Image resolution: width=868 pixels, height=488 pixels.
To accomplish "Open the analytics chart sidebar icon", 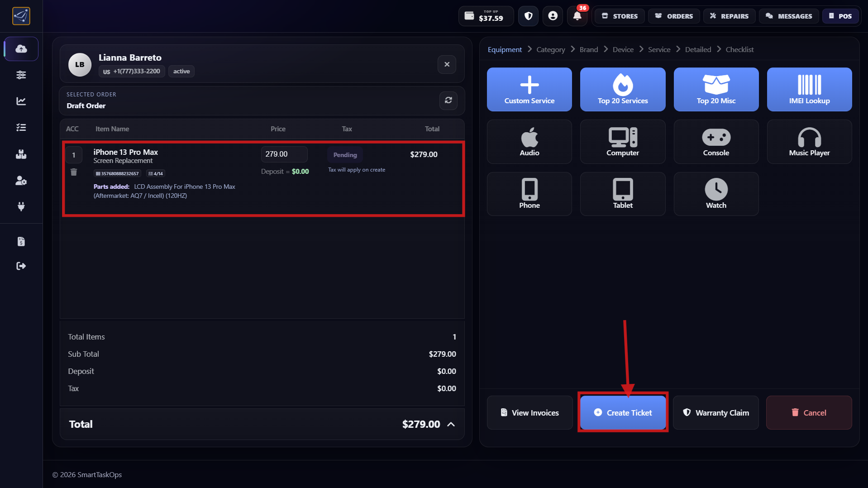I will [x=21, y=101].
